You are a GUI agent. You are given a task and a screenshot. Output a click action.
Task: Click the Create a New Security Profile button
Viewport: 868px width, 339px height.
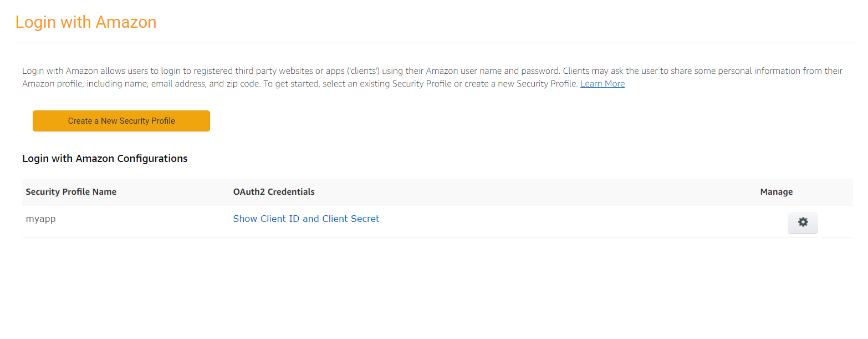(x=121, y=121)
